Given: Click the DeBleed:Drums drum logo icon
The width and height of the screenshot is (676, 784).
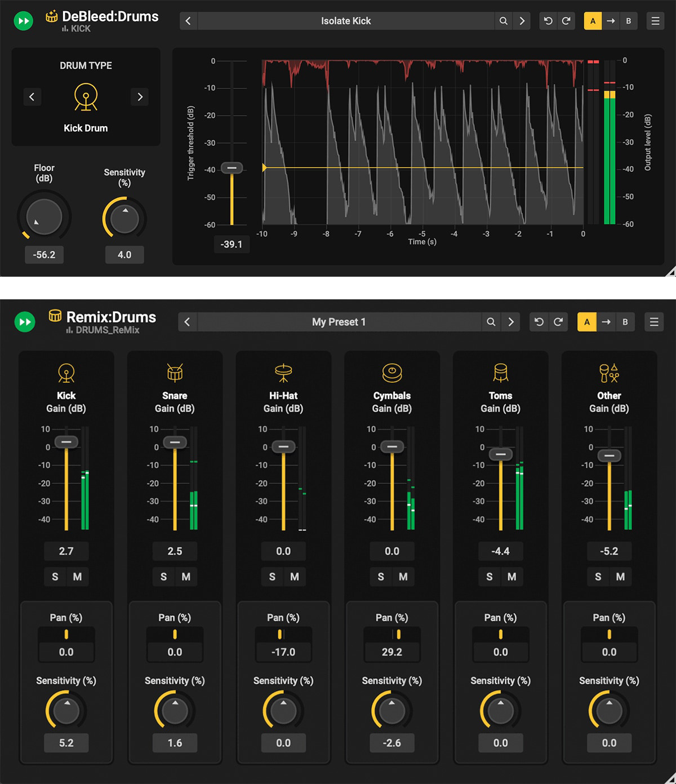Looking at the screenshot, I should pyautogui.click(x=52, y=16).
